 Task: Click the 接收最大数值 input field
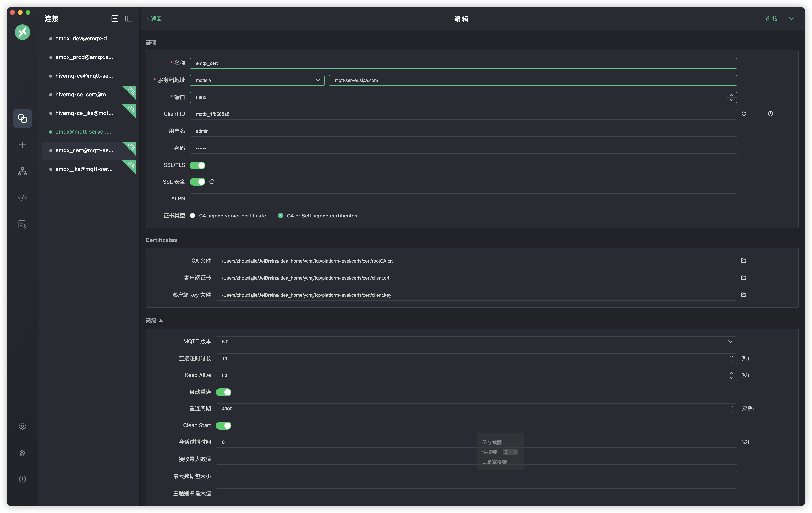(476, 459)
